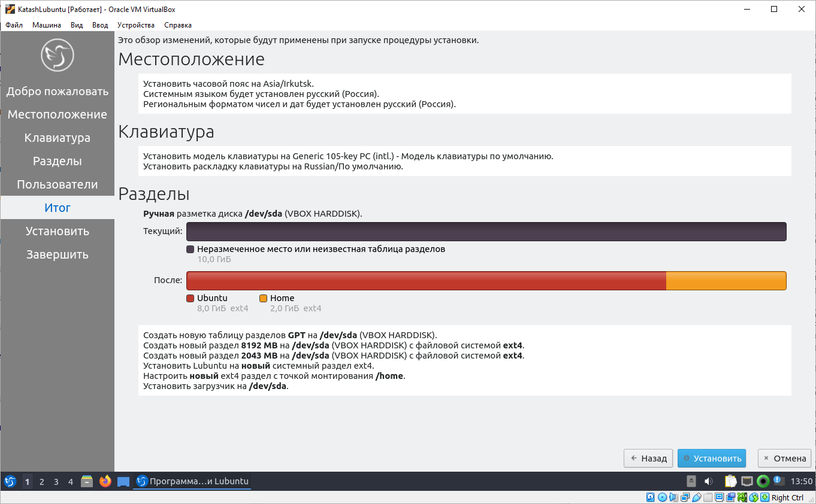Open the Справка menu
The image size is (816, 504).
177,25
